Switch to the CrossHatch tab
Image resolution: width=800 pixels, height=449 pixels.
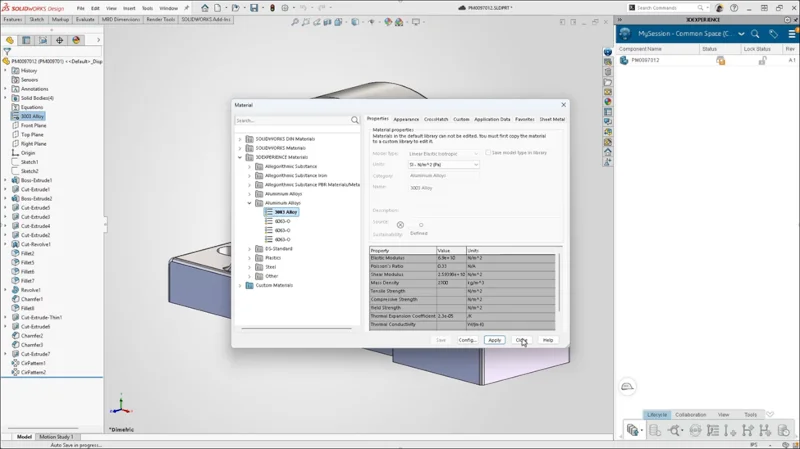(x=436, y=119)
